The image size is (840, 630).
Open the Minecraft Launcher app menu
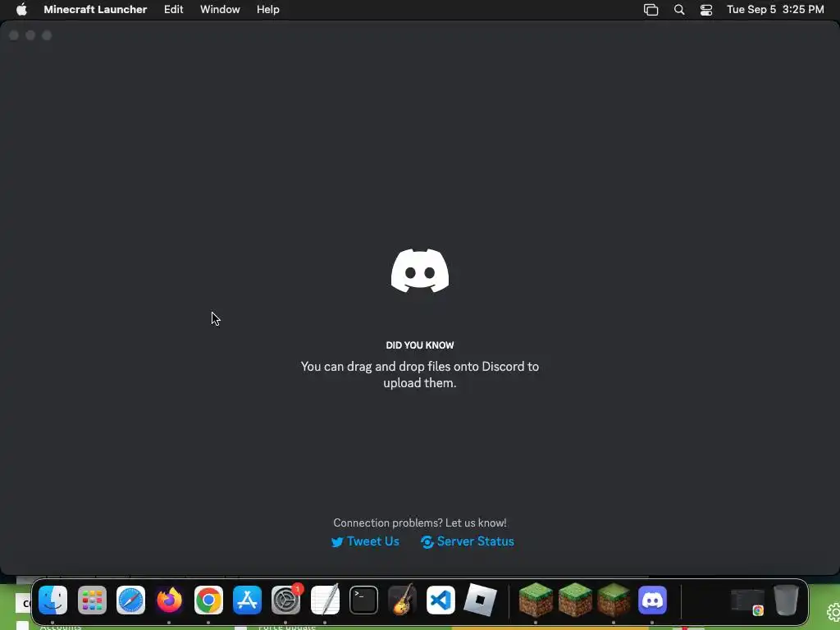click(95, 9)
